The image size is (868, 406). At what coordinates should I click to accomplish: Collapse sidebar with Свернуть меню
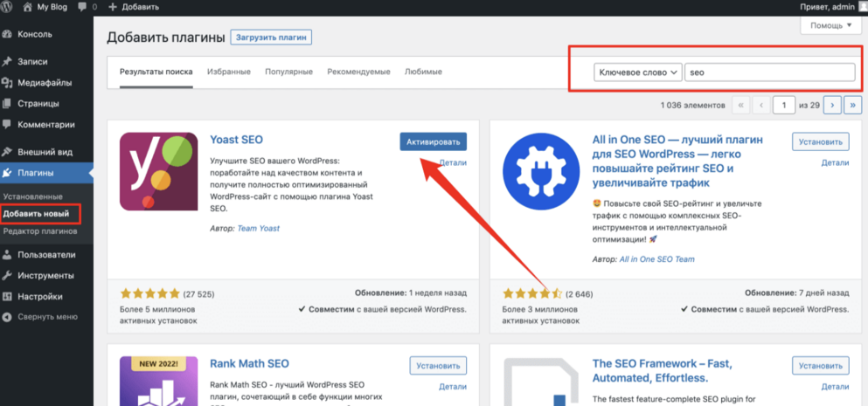(46, 318)
